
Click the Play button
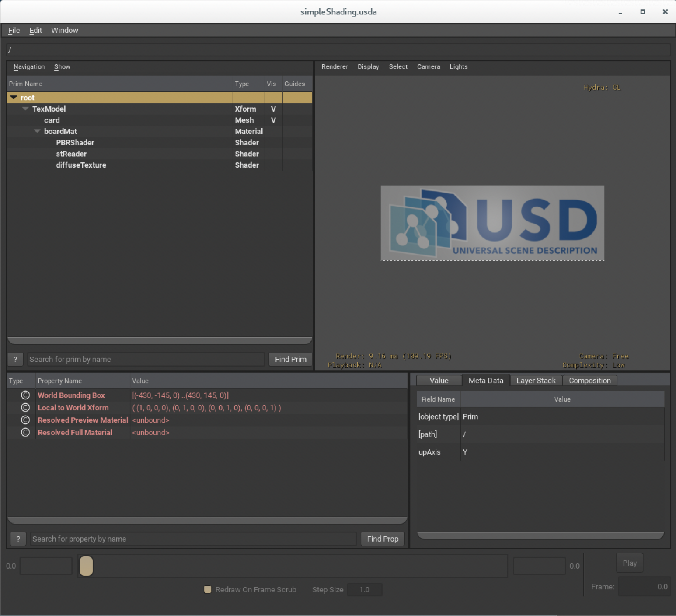coord(630,563)
